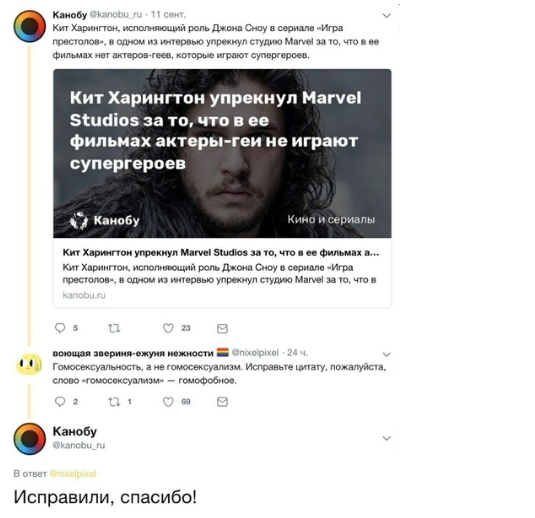The image size is (535, 518).
Task: Retweet nixelpixel's reply with 1 retweet
Action: tap(114, 402)
